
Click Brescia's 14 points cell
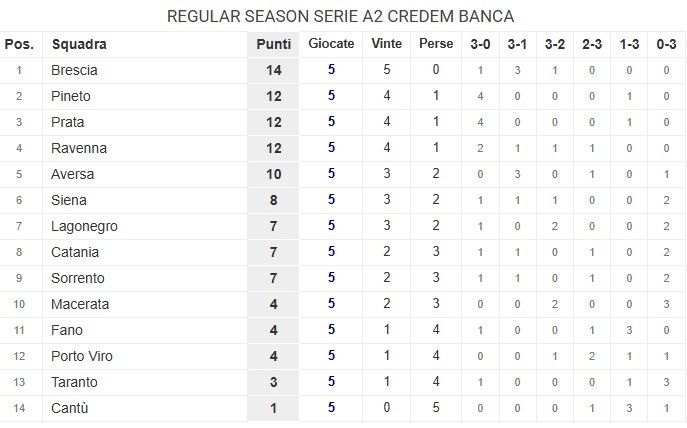(x=273, y=70)
